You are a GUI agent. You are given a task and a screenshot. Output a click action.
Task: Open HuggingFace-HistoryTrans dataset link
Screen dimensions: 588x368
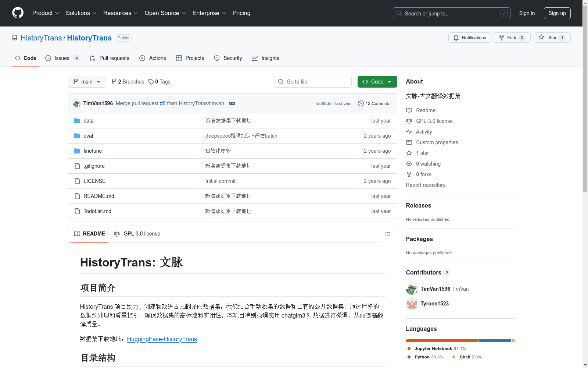click(x=162, y=339)
